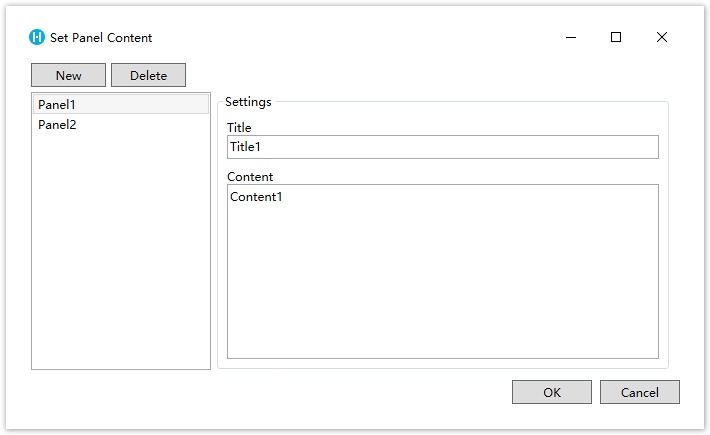The height and width of the screenshot is (435, 710).
Task: Click the Set Panel Content window title
Action: pyautogui.click(x=101, y=38)
